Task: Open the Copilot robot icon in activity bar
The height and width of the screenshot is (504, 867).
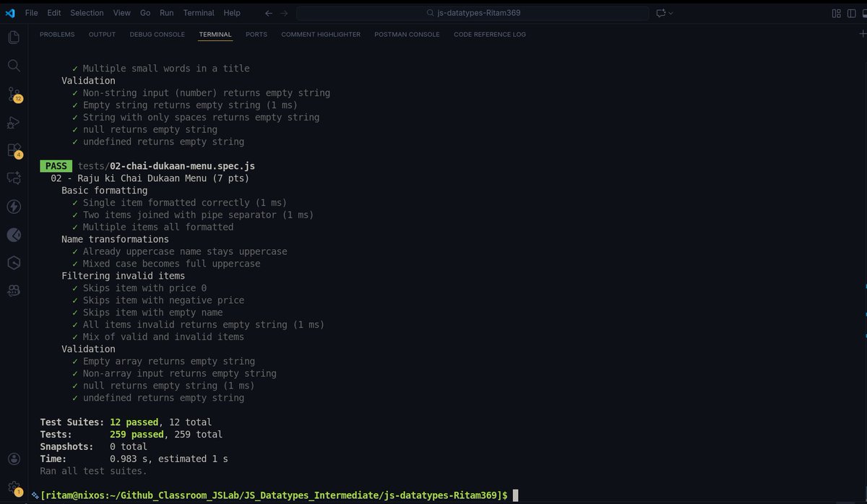Action: [x=14, y=290]
